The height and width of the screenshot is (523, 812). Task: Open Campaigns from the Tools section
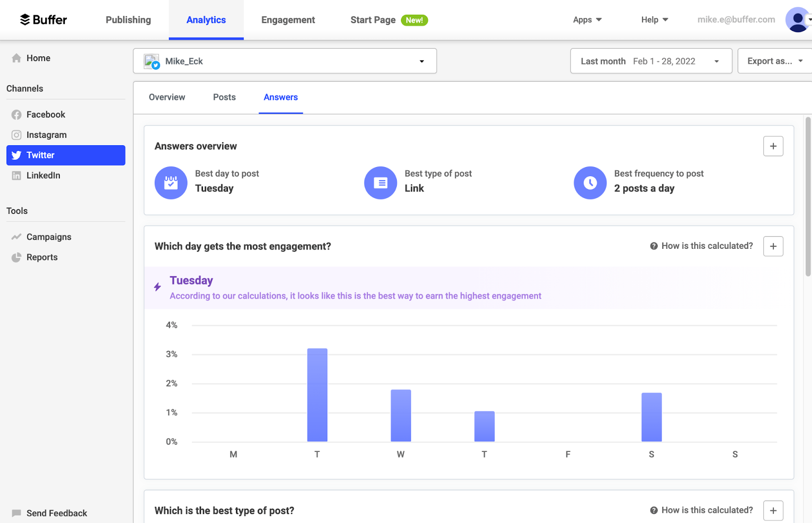(49, 237)
